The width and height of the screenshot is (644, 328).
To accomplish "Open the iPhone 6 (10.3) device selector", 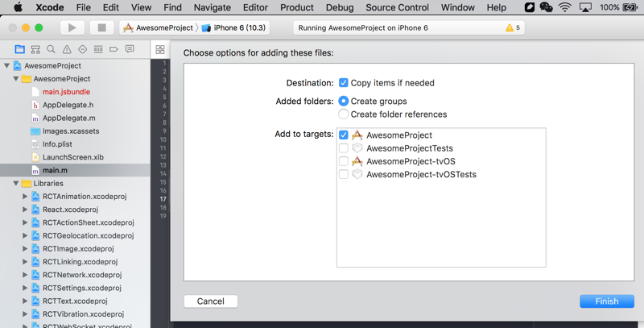I will 234,27.
